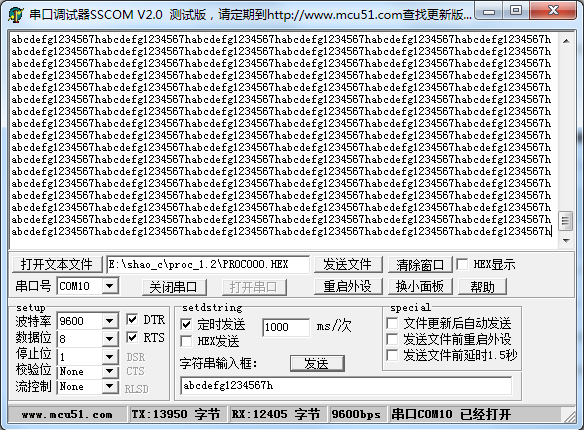Click www.mcu51.com in status bar
Screen dimensions: 584x430
click(67, 414)
